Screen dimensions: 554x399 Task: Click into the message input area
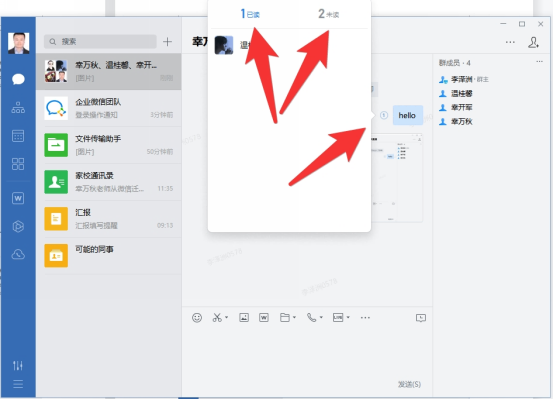pos(307,351)
